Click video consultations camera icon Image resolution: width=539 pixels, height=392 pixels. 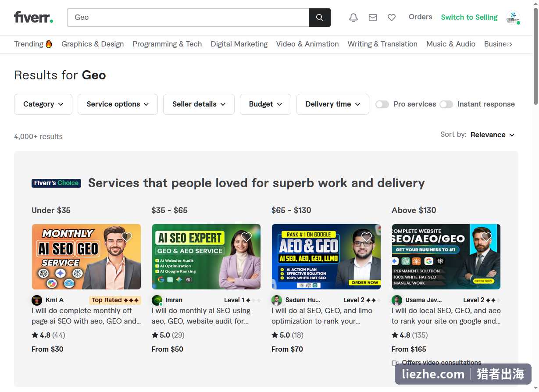[x=395, y=363]
